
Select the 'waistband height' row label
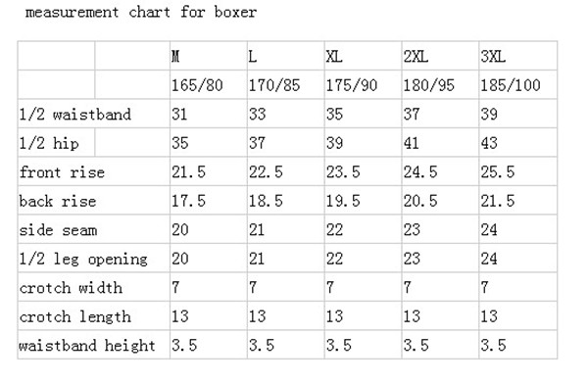(87, 346)
